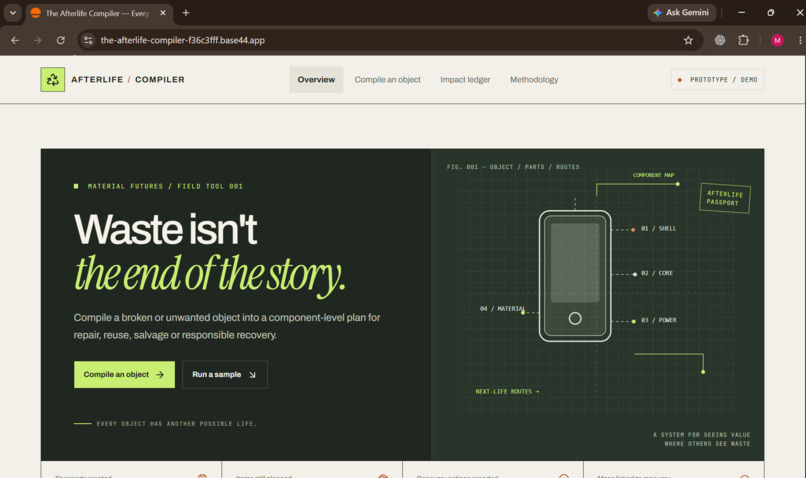This screenshot has height=478, width=806.
Task: Restore down the browser window
Action: pos(771,12)
